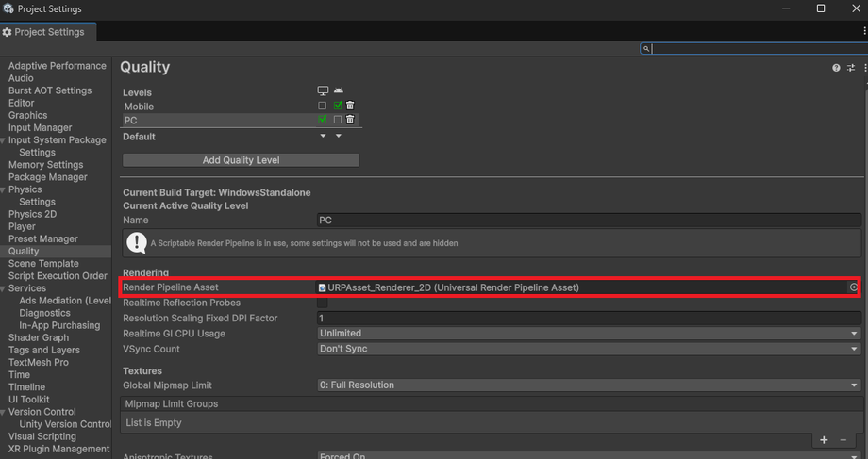Open Timeline settings category
The height and width of the screenshot is (459, 868).
tap(26, 387)
